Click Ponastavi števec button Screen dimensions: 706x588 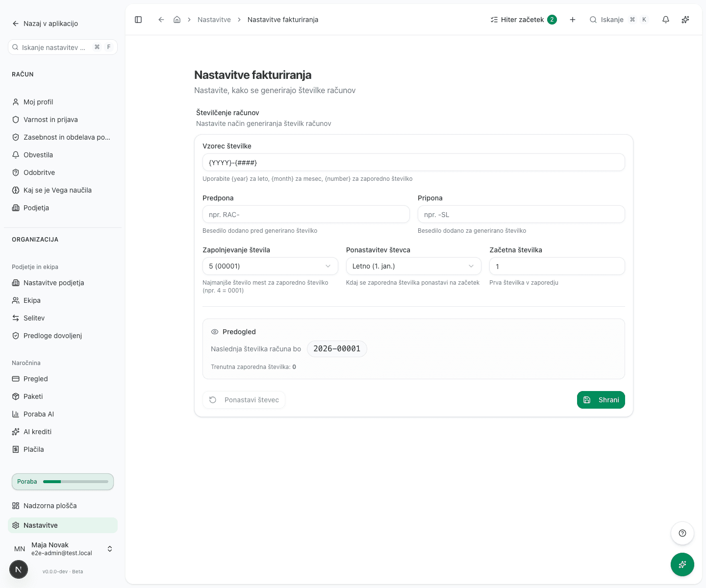(244, 400)
